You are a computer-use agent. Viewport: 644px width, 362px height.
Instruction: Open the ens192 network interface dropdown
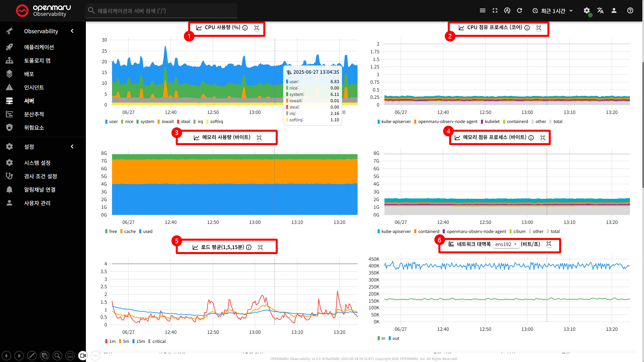click(x=506, y=244)
